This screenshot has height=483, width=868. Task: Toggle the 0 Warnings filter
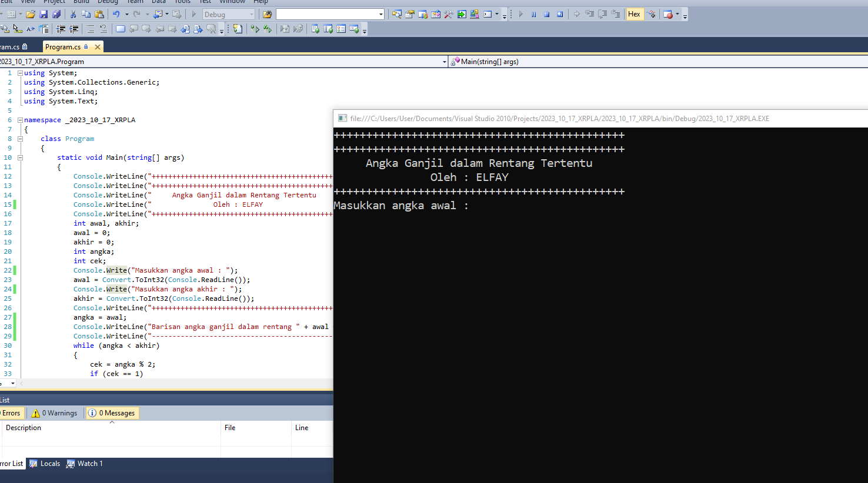55,413
